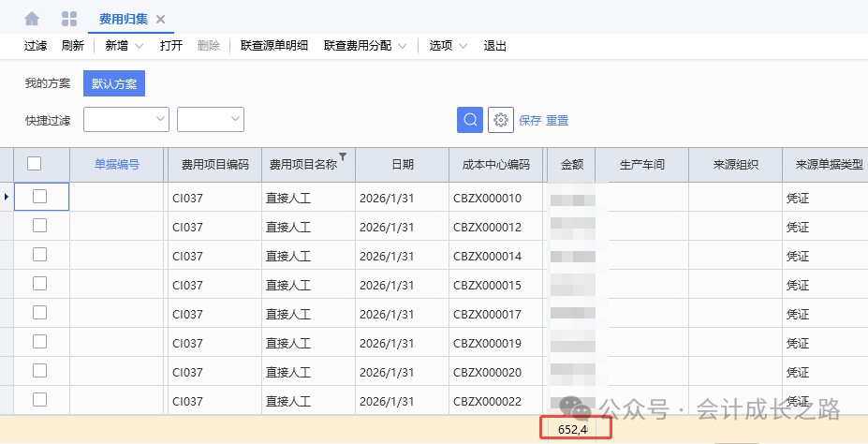Tick the select-all checkbox in header

pyautogui.click(x=35, y=164)
